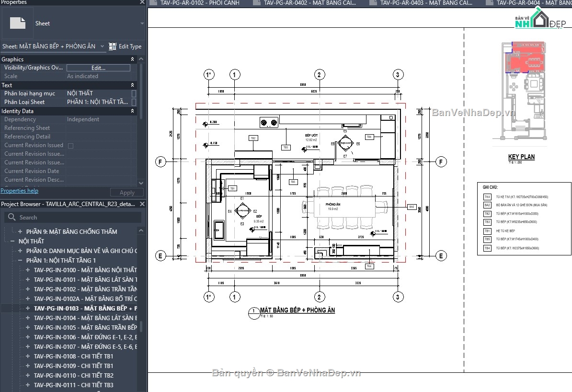The width and height of the screenshot is (572, 392).
Task: Select sheet TAV-PG-IN-0101 - MẶT BẰNG LÁT SÀN
Action: click(85, 279)
